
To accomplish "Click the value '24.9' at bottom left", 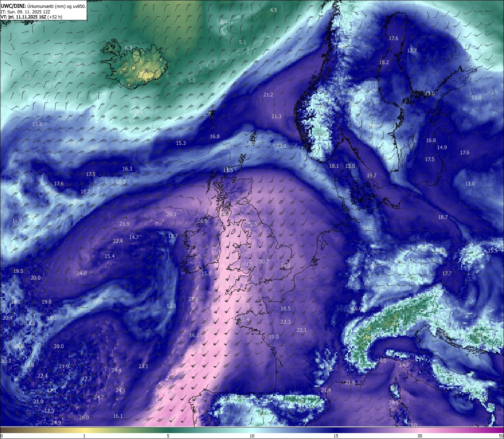I will point(56,422).
